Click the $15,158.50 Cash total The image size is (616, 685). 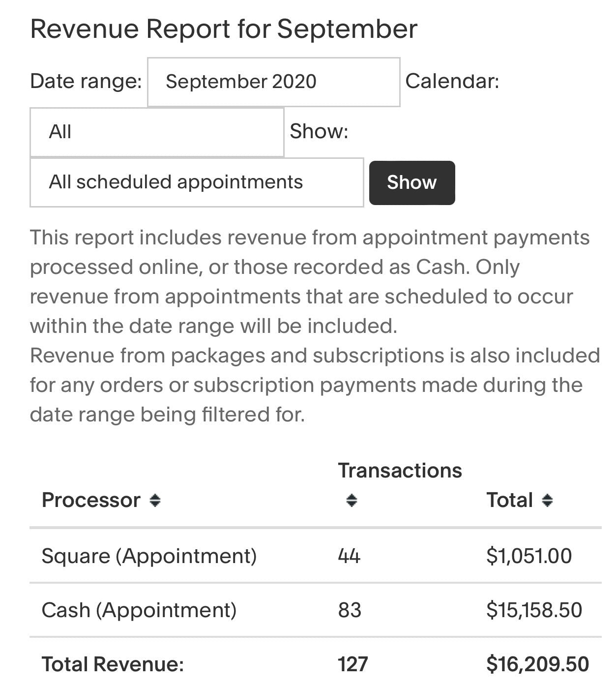click(534, 610)
